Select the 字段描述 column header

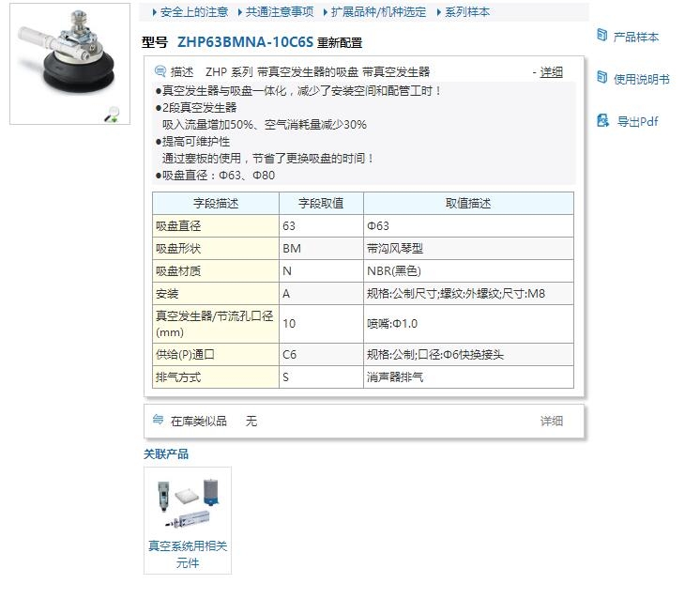pyautogui.click(x=216, y=203)
